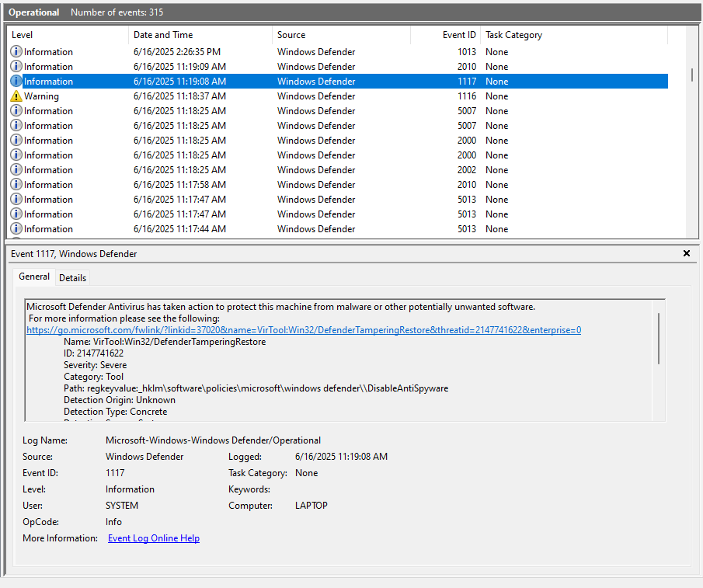703x588 pixels.
Task: Click the 6/16/2025 11:19:09 AM date cell
Action: click(179, 66)
